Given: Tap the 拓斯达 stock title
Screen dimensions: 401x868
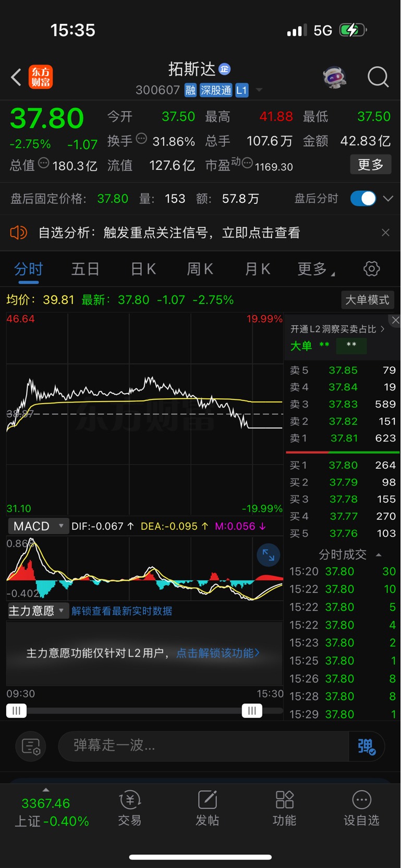Looking at the screenshot, I should coord(192,69).
